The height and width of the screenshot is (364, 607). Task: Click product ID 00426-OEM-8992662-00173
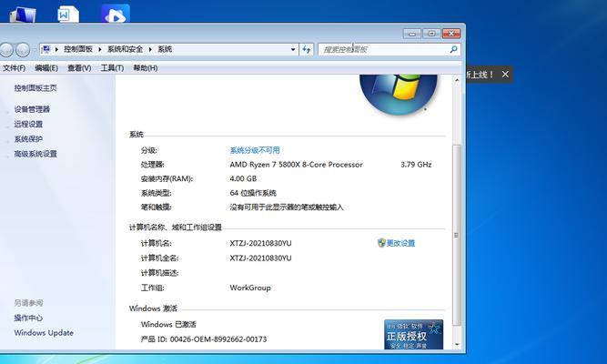click(218, 339)
